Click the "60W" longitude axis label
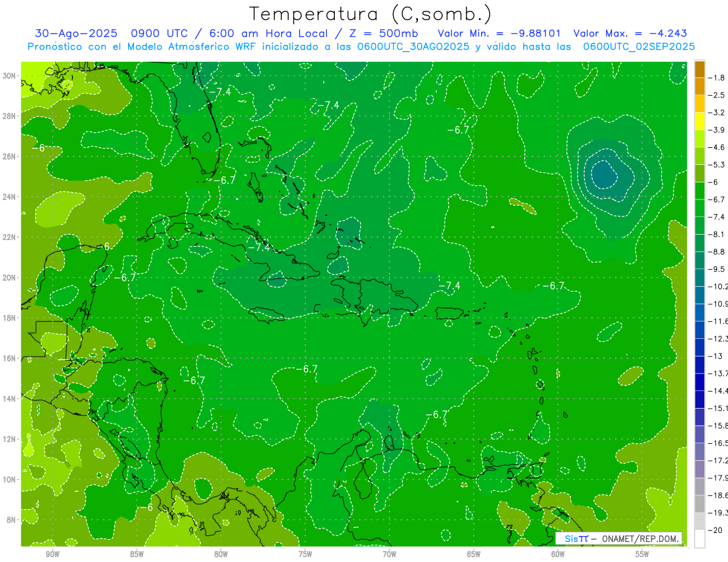The width and height of the screenshot is (728, 562). click(558, 554)
